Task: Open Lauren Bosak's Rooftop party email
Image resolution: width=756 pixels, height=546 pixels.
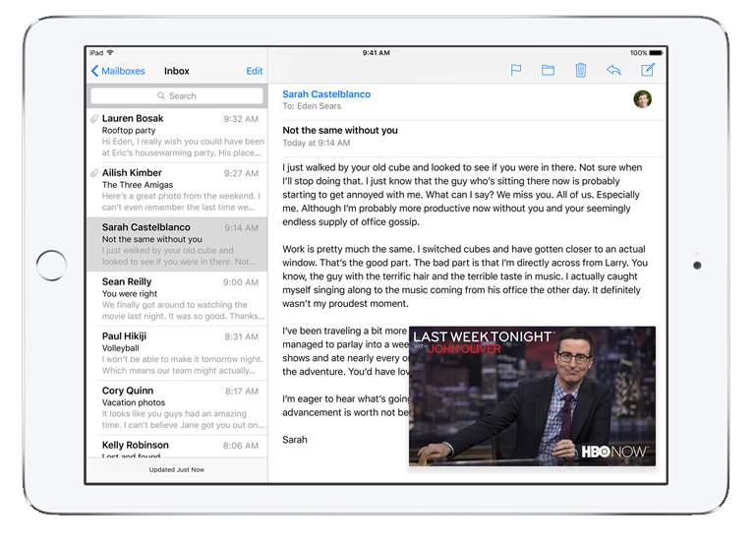Action: [182, 135]
